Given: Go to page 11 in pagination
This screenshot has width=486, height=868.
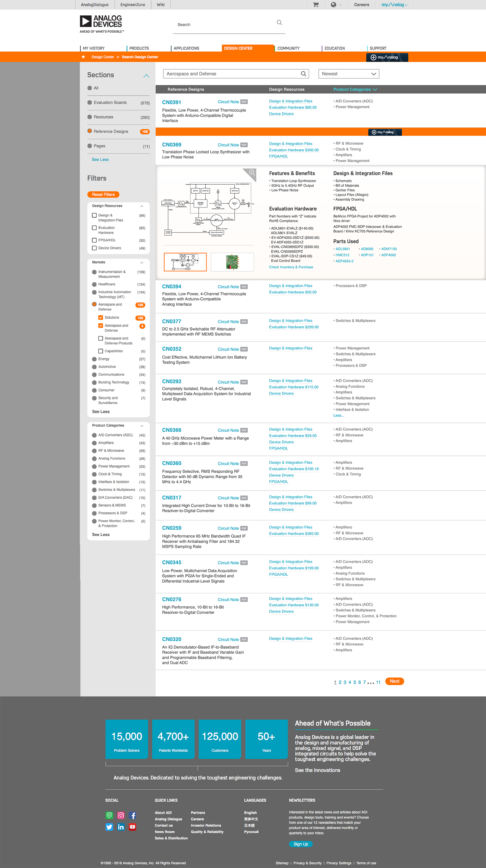Looking at the screenshot, I should point(378,682).
